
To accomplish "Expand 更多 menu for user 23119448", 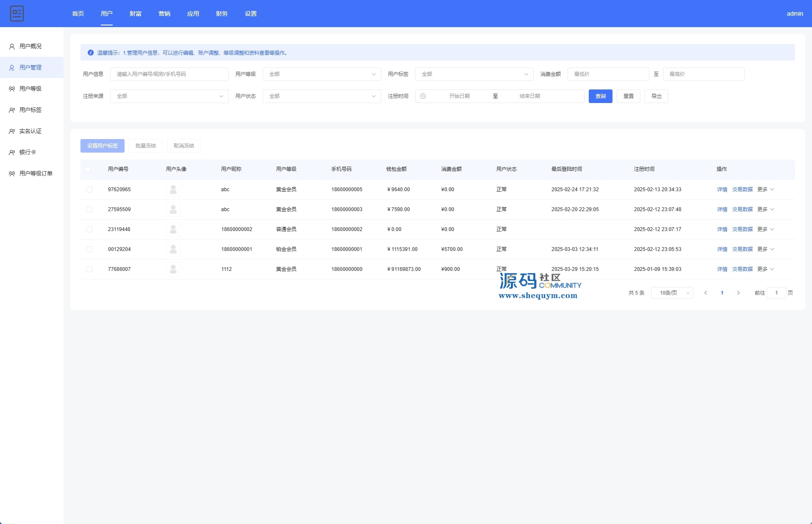I will tap(765, 229).
